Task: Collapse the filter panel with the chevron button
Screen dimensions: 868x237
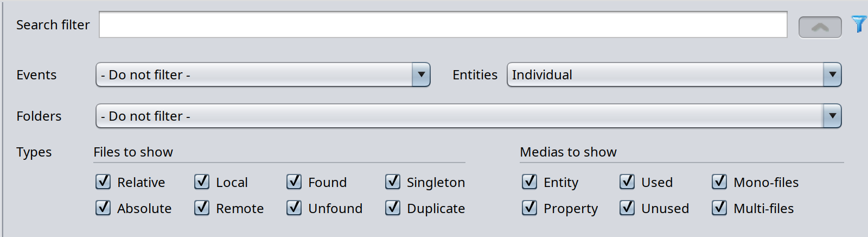Action: point(820,27)
